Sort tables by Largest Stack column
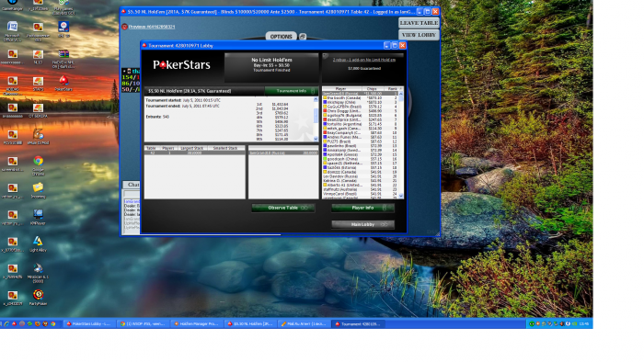 (x=191, y=148)
